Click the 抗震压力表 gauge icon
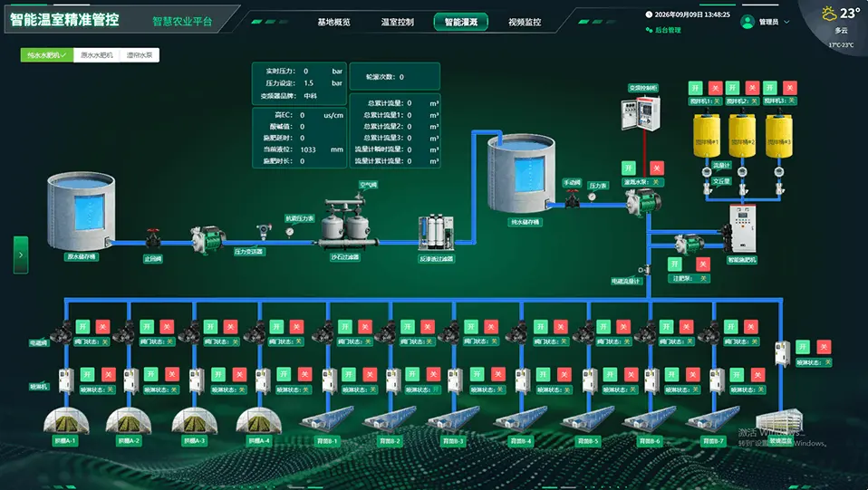Viewport: 868px width, 490px height. tap(290, 232)
